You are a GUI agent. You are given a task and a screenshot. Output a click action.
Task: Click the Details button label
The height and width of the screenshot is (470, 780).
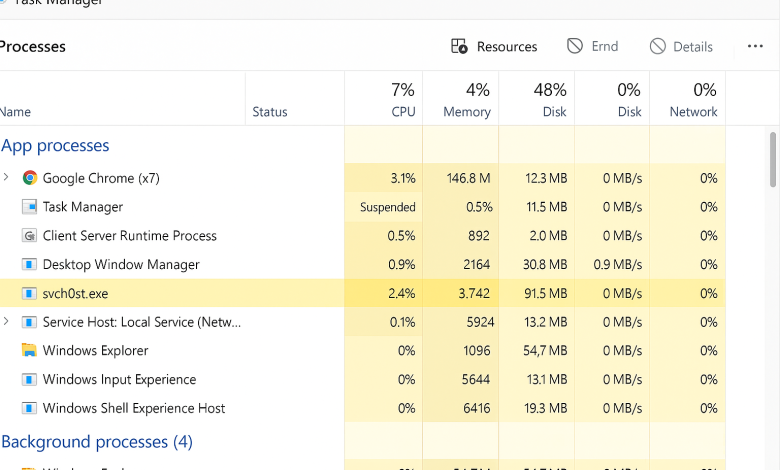pos(693,47)
